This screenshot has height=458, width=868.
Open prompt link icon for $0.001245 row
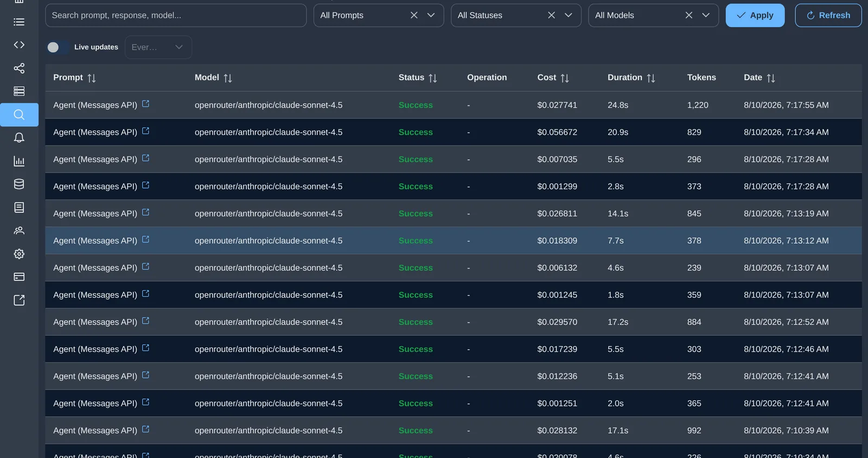point(145,294)
